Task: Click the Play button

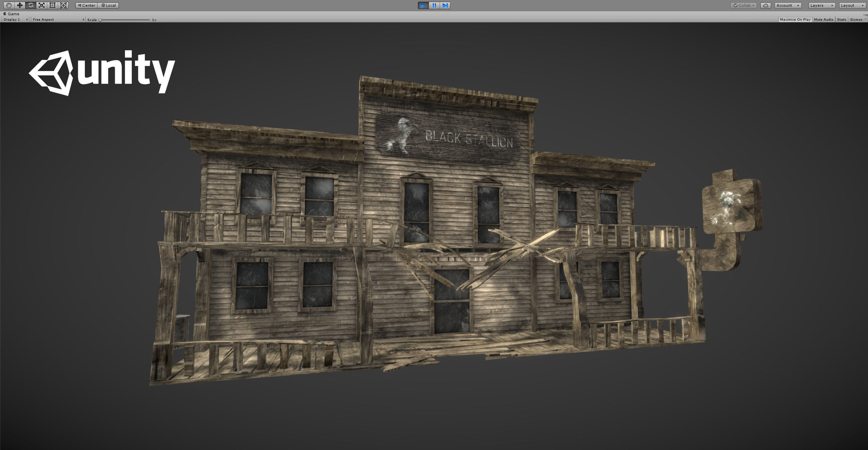Action: pyautogui.click(x=423, y=5)
